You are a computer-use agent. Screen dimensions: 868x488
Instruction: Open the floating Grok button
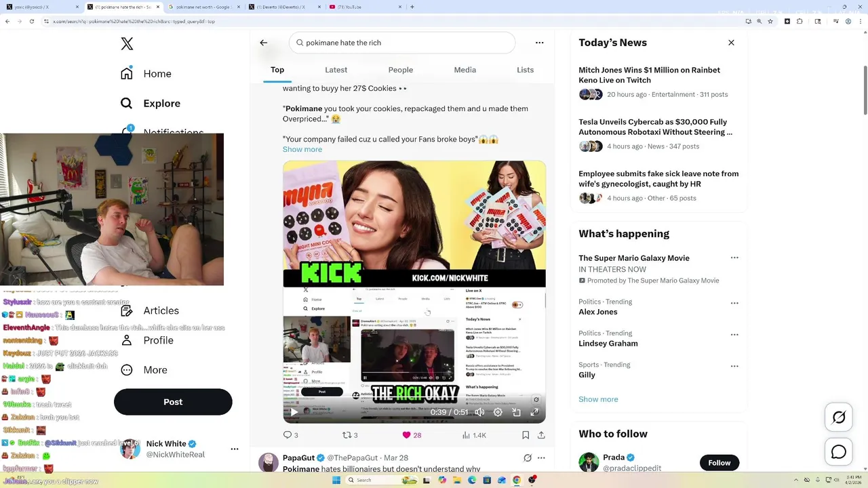click(839, 418)
